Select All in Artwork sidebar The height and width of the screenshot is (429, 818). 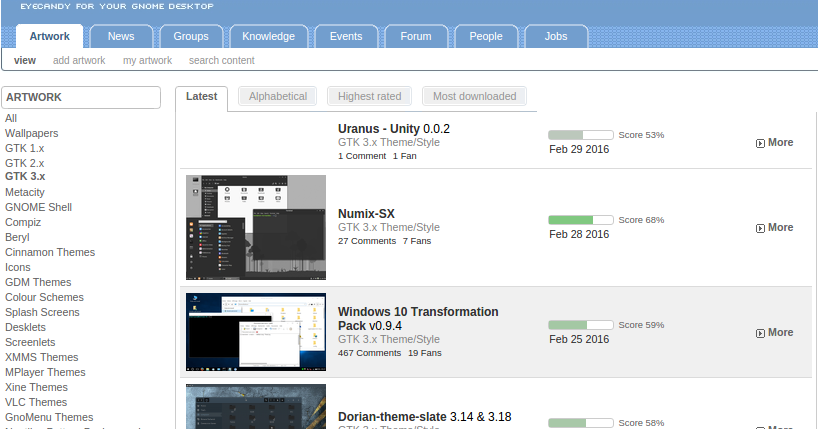coord(11,118)
